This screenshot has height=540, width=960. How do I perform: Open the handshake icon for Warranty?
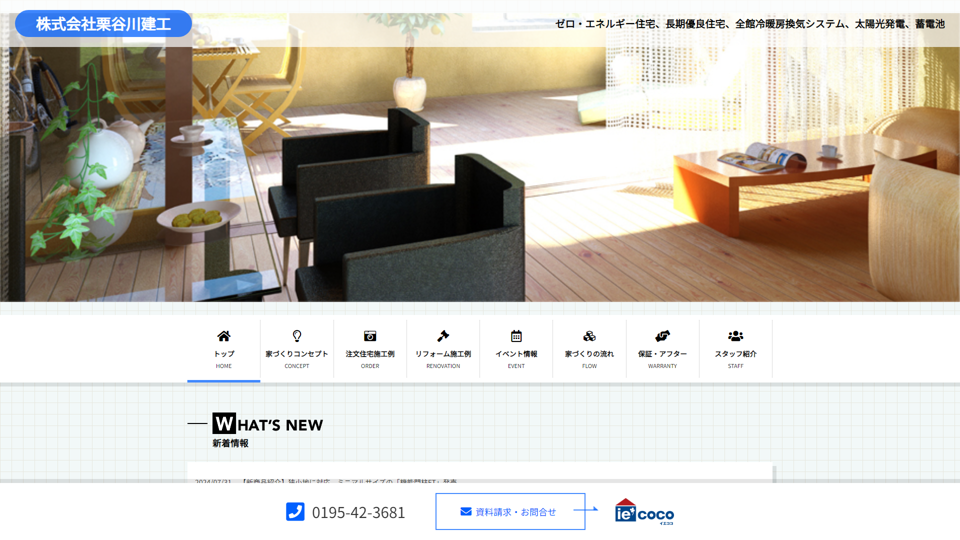coord(662,336)
